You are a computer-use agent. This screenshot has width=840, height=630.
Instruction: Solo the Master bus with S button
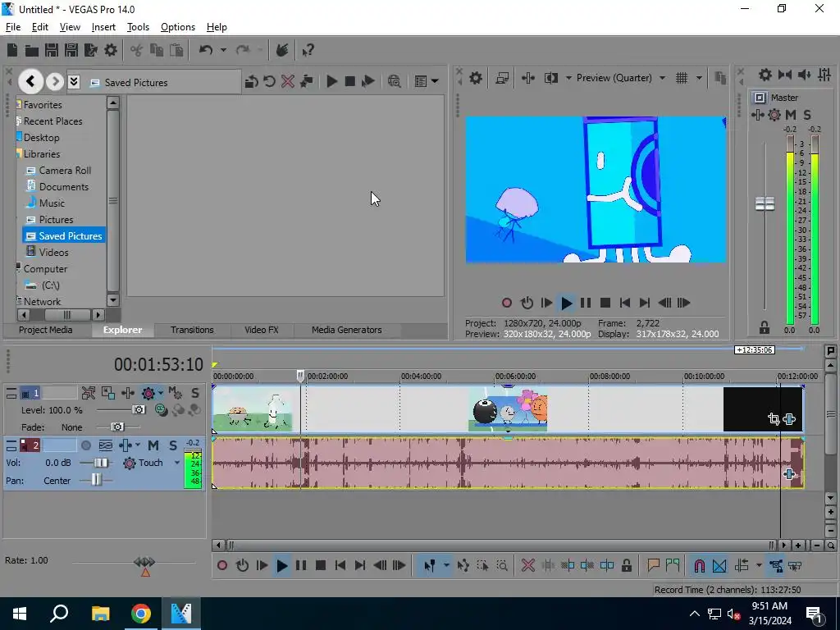coord(807,115)
